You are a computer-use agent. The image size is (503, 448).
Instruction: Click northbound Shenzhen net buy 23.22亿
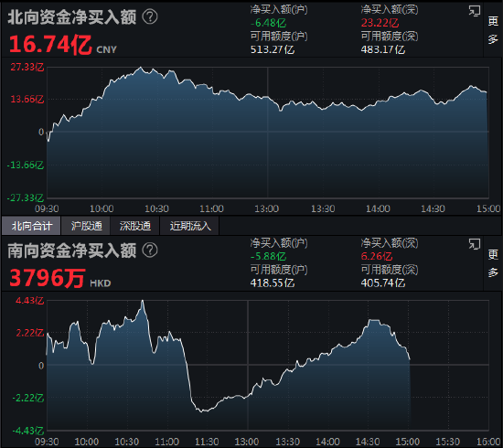(380, 23)
